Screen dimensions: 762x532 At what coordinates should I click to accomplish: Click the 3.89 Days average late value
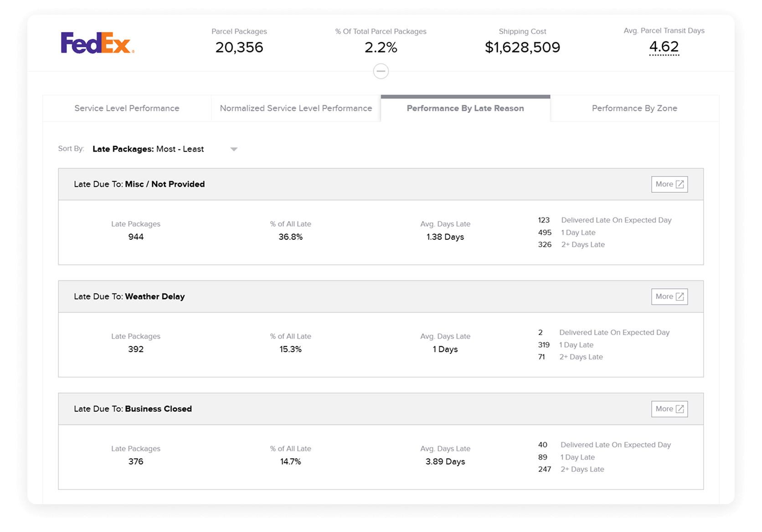(x=445, y=462)
